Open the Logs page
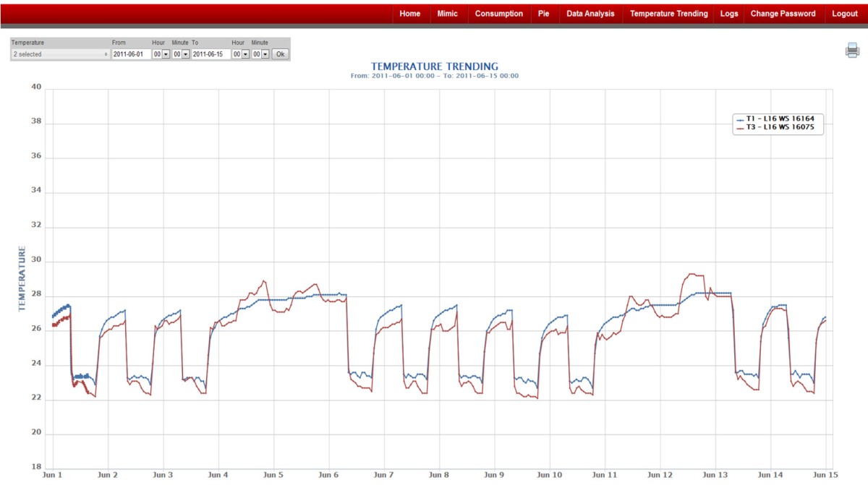This screenshot has height=485, width=868. point(730,14)
